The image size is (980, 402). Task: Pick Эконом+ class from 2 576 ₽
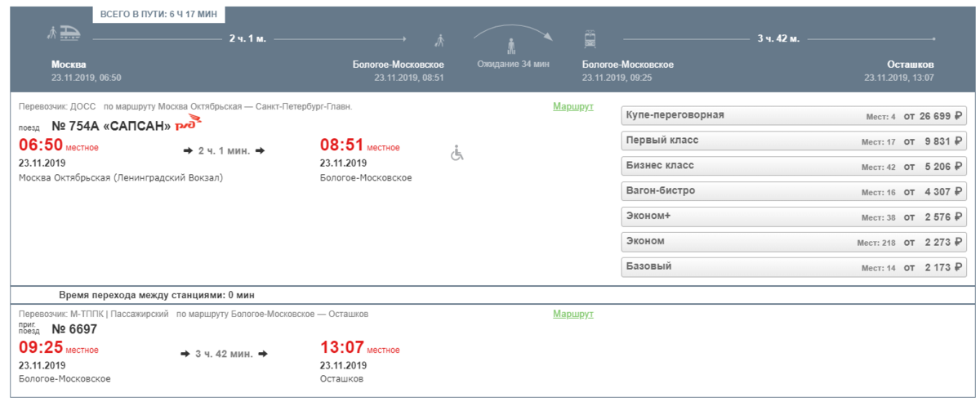794,217
